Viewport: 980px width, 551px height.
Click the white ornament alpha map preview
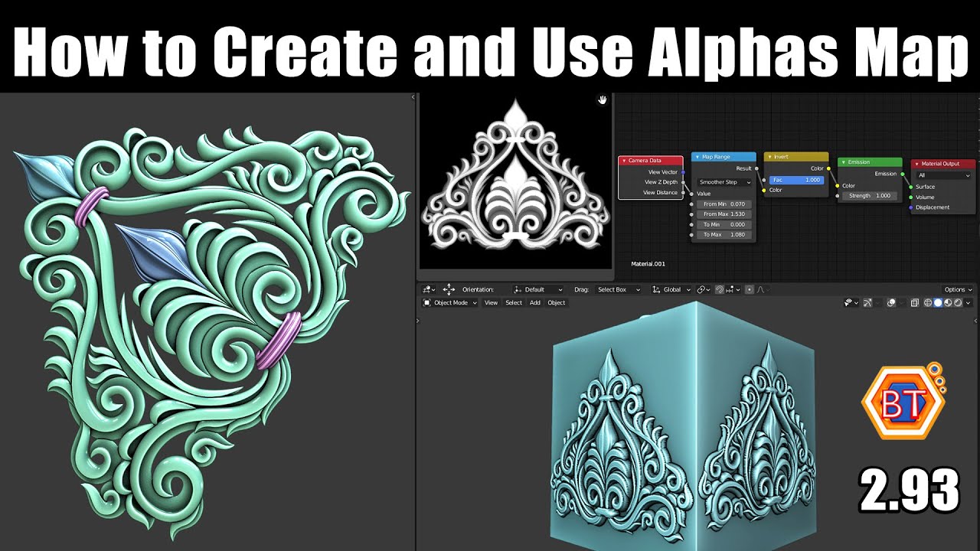[x=515, y=181]
